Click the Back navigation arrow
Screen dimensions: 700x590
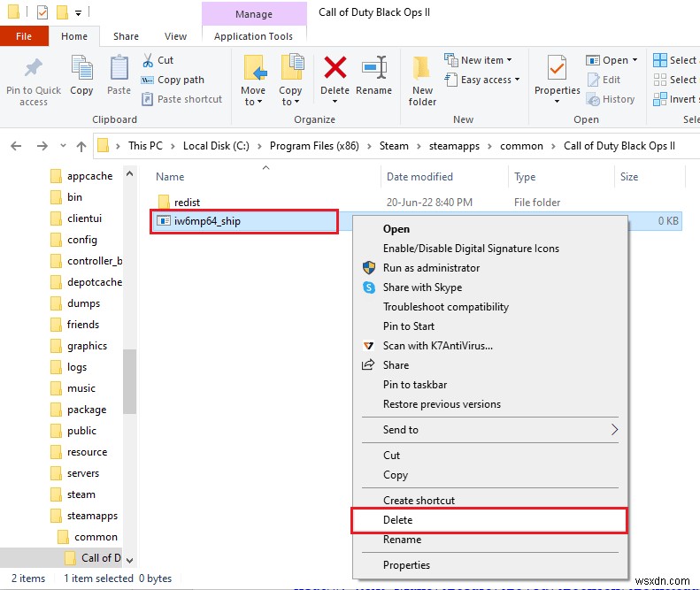tap(16, 146)
